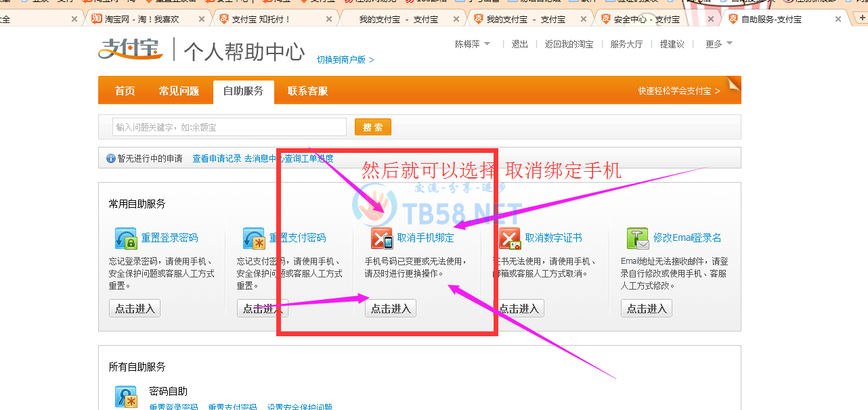
Task: Open the 查看申请记录 link
Action: 217,159
